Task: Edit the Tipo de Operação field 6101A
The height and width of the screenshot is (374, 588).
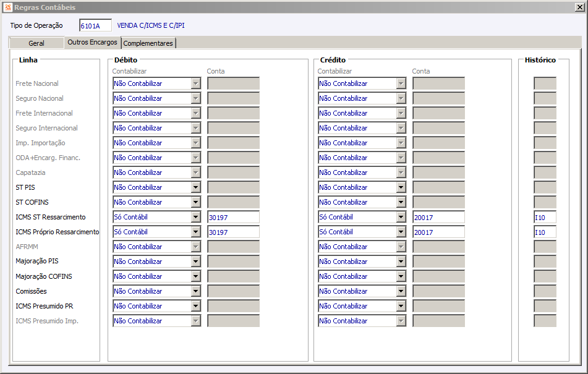Action: point(95,25)
